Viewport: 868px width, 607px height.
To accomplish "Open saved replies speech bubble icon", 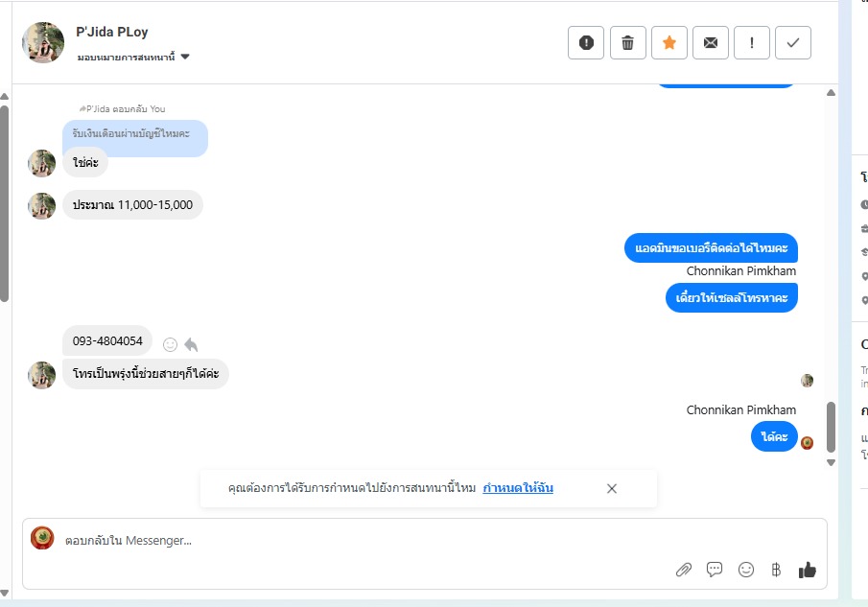I will click(715, 570).
